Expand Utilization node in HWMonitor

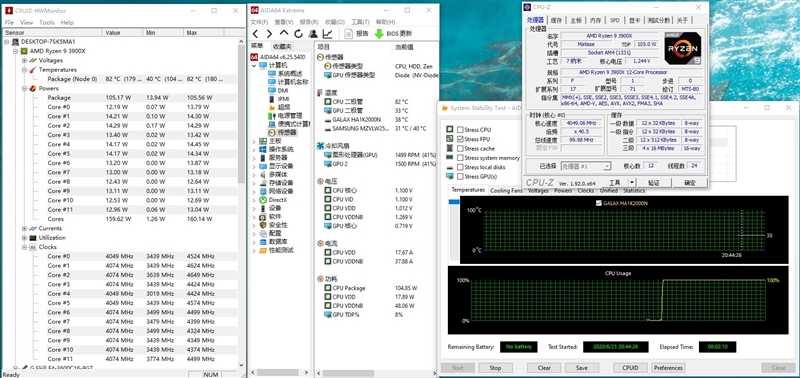[24, 237]
